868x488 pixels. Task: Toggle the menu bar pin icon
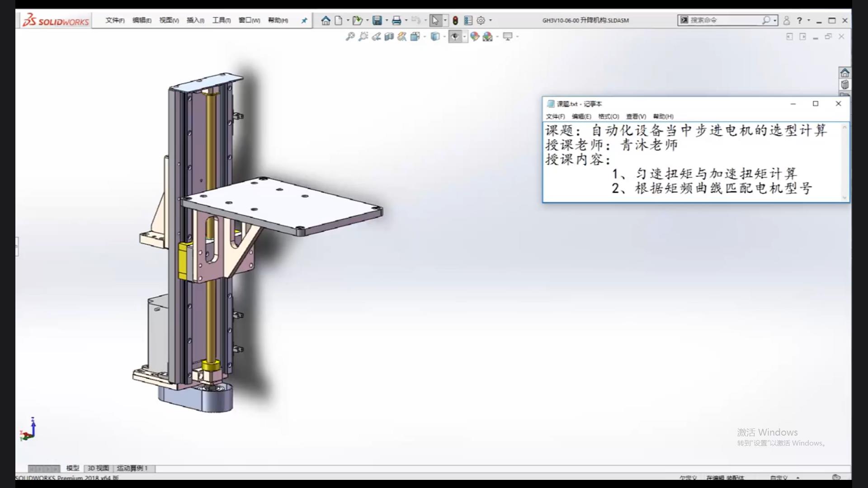click(304, 20)
